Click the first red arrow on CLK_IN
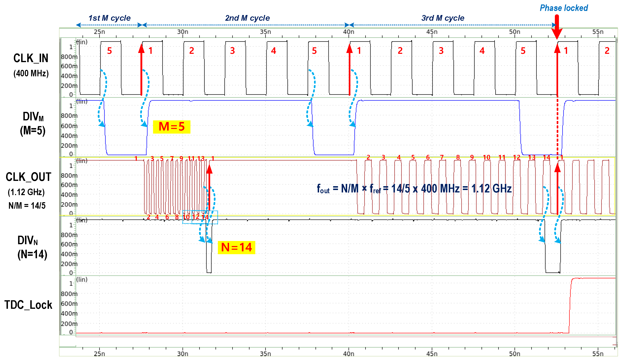Screen dimensions: 626x364 pos(141,69)
